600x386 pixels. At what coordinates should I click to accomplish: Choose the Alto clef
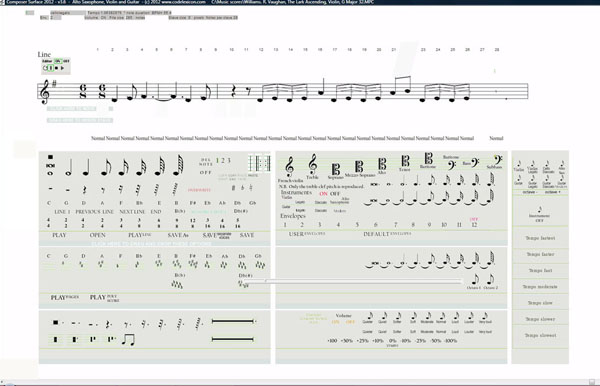tap(382, 164)
